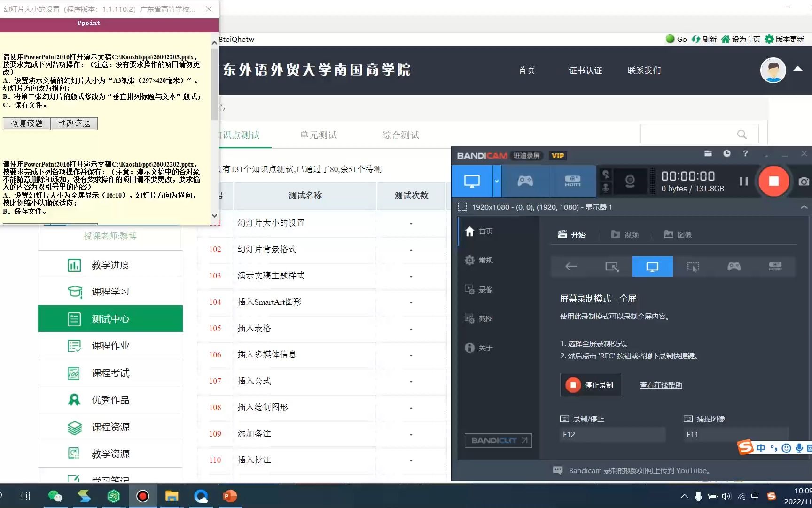Open Bandicam scheduled recording clock icon
The image size is (812, 508).
point(727,154)
